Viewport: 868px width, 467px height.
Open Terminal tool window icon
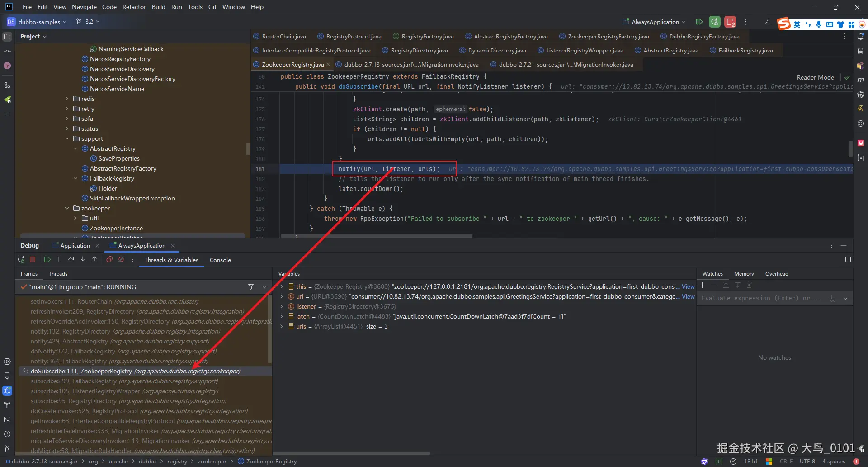pyautogui.click(x=7, y=419)
